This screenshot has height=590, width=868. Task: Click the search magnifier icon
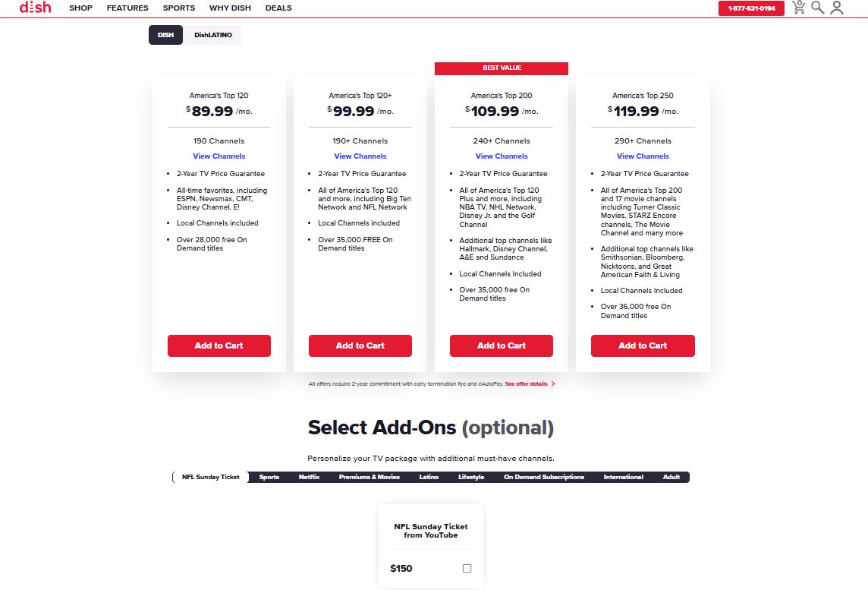(x=818, y=8)
